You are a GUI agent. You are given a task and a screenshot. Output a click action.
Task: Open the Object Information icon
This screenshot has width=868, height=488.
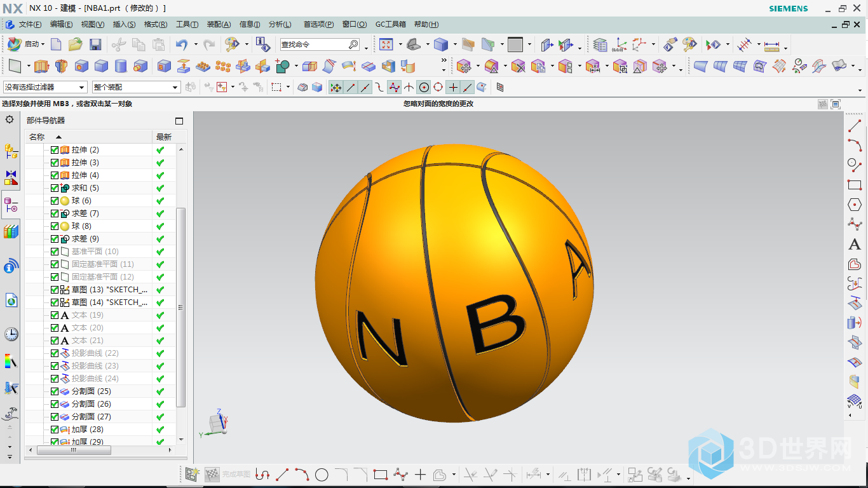(262, 44)
